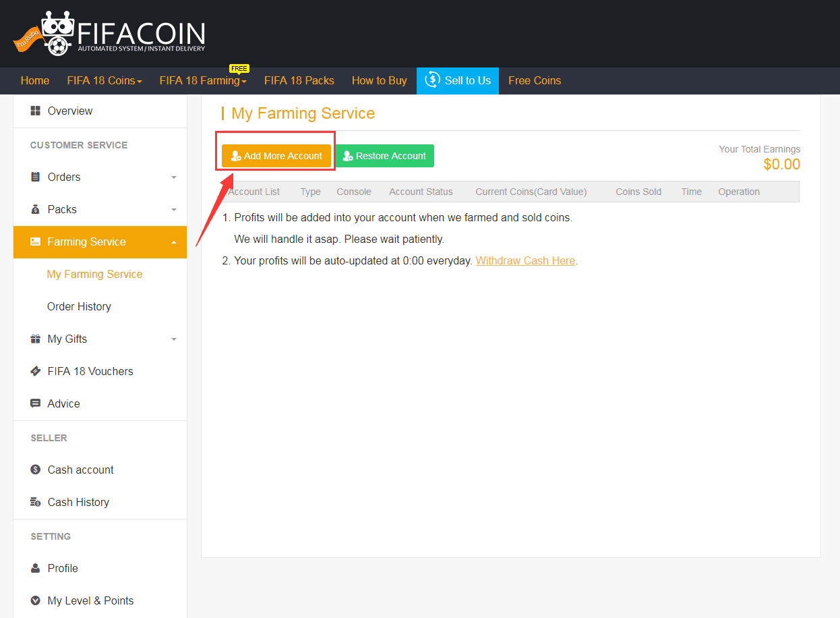The image size is (840, 618).
Task: Click the FIFACOIN robot logo
Action: pyautogui.click(x=109, y=33)
